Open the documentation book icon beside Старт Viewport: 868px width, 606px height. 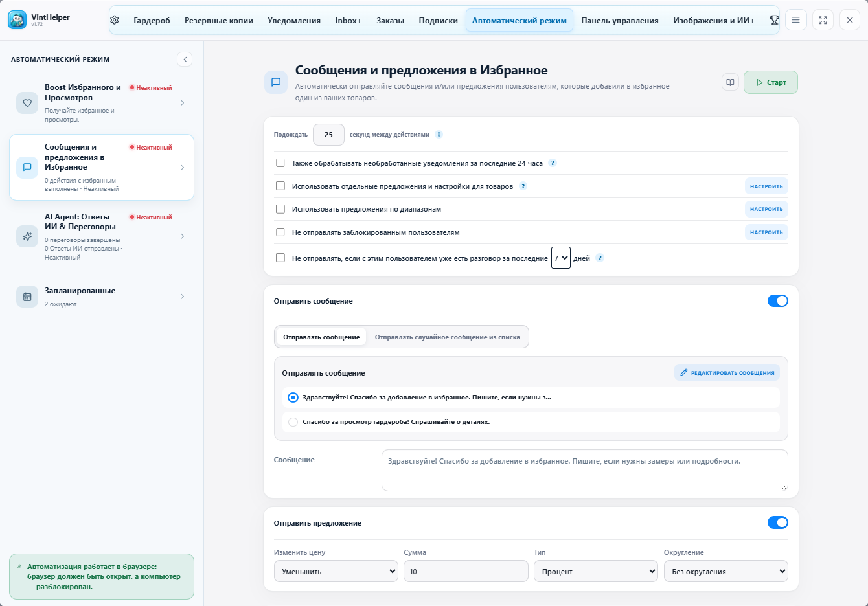point(730,82)
